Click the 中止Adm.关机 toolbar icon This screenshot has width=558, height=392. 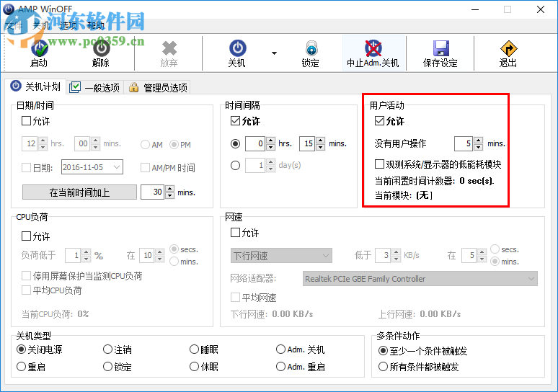(373, 48)
